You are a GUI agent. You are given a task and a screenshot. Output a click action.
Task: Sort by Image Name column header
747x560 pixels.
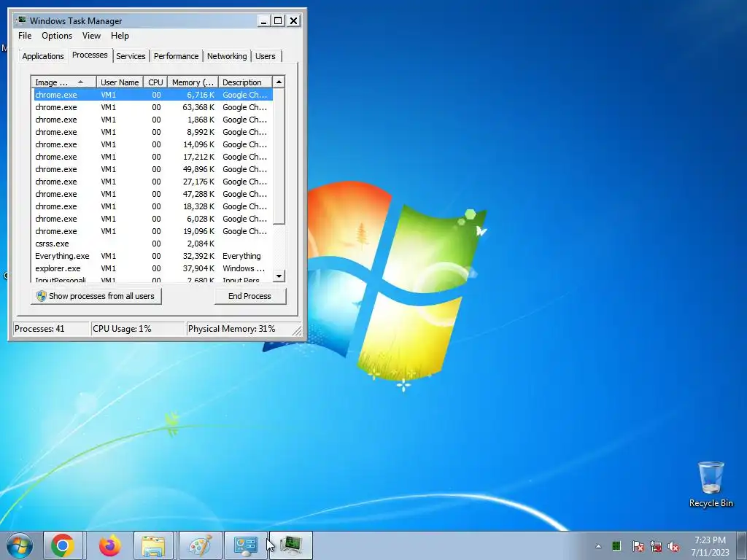coord(64,82)
